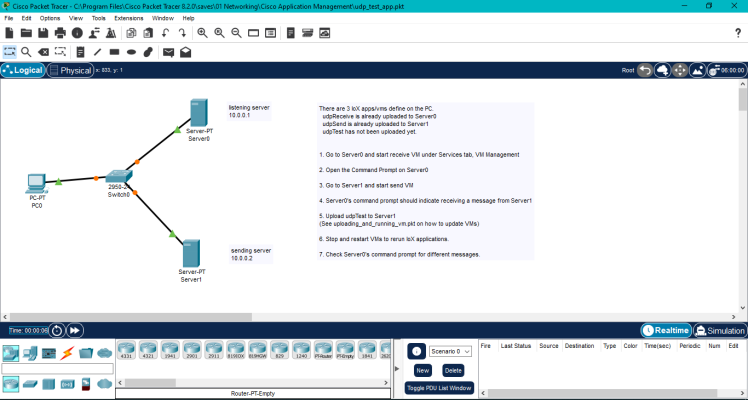Click the New scenario button
The width and height of the screenshot is (748, 400).
pyautogui.click(x=422, y=370)
